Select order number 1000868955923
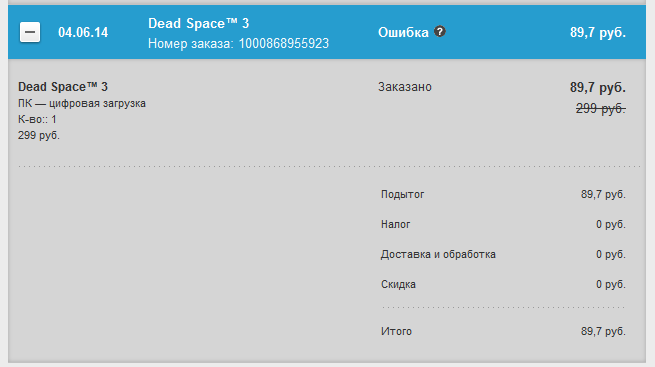 click(284, 43)
